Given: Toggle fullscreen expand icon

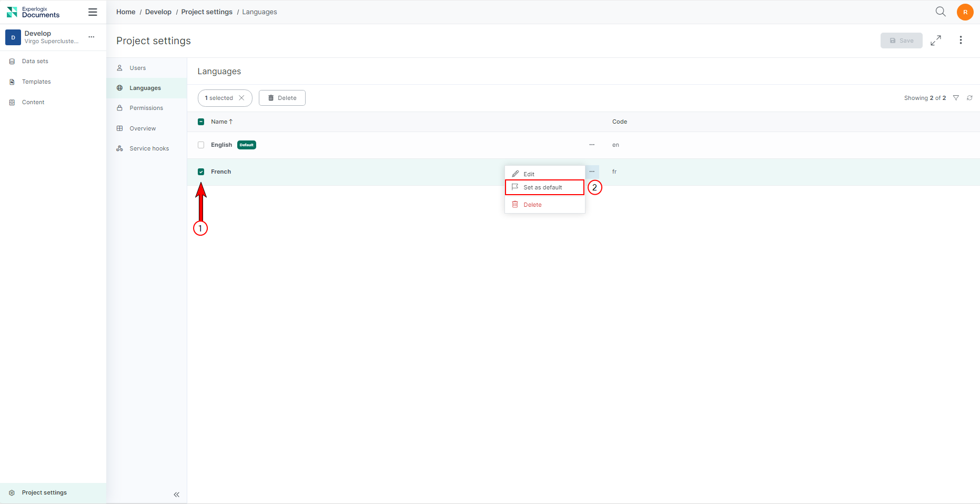Looking at the screenshot, I should (x=936, y=41).
